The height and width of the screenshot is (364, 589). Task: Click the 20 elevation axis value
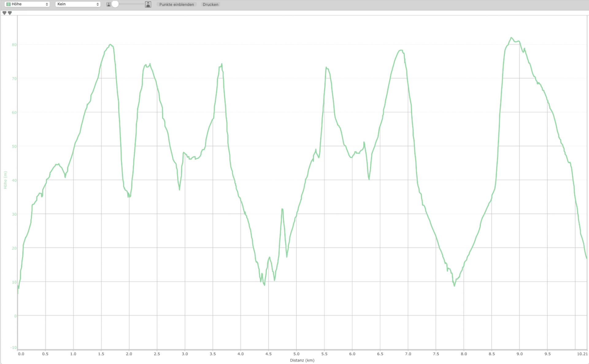point(14,248)
